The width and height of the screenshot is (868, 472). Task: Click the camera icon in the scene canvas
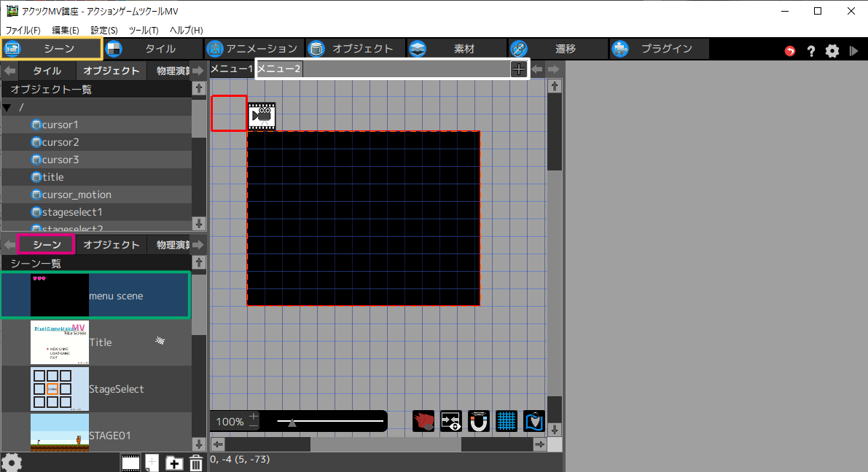point(262,116)
